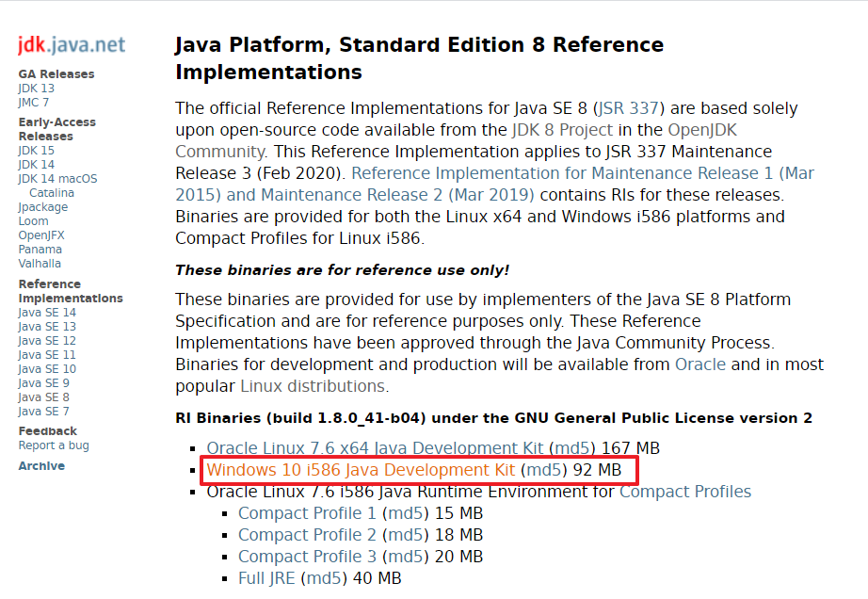Open the OpenJFX link
Image resolution: width=868 pixels, height=599 pixels.
[x=41, y=235]
